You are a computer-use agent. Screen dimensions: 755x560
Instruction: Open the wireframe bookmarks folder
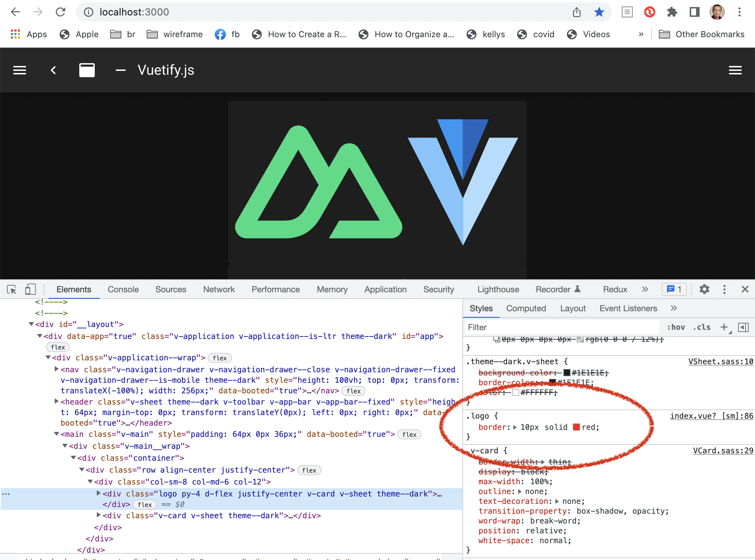point(175,34)
